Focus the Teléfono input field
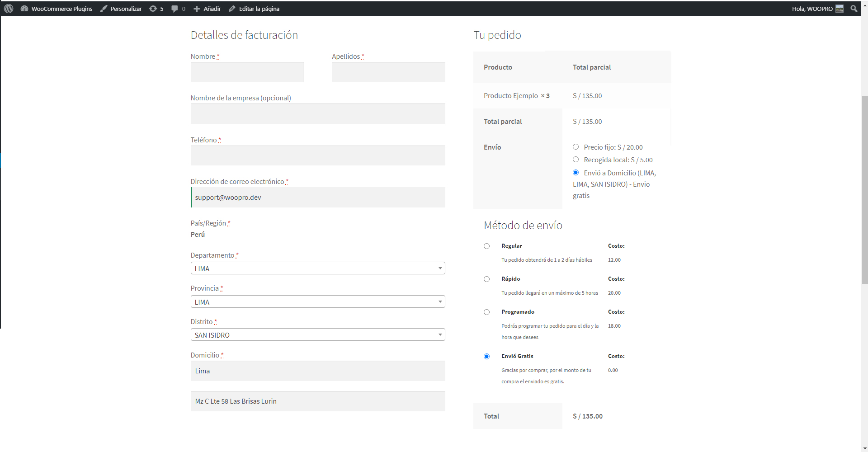Viewport: 868px width, 452px height. (x=317, y=156)
